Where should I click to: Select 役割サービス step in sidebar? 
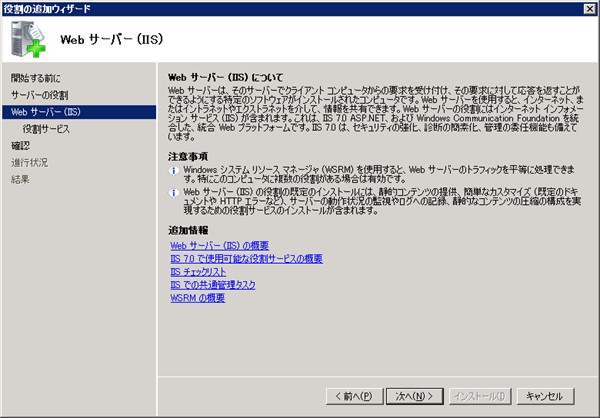tap(46, 129)
